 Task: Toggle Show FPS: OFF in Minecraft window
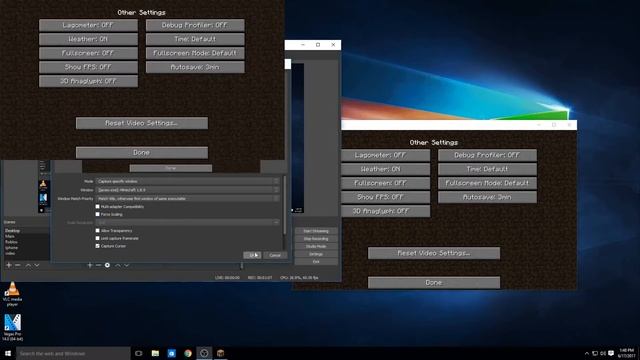385,197
